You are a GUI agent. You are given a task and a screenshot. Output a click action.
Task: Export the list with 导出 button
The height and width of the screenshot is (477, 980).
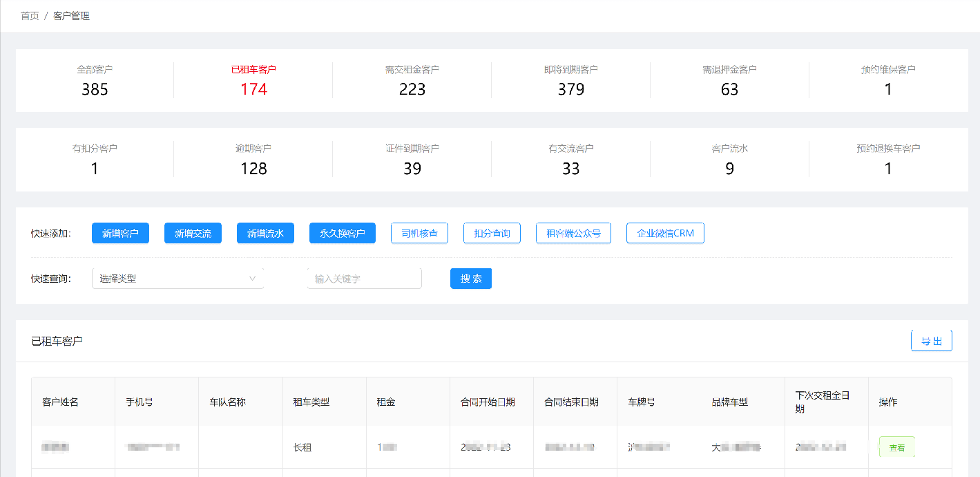click(931, 341)
